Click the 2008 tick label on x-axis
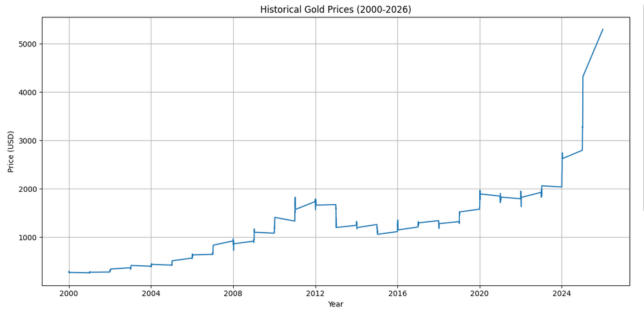 [233, 294]
